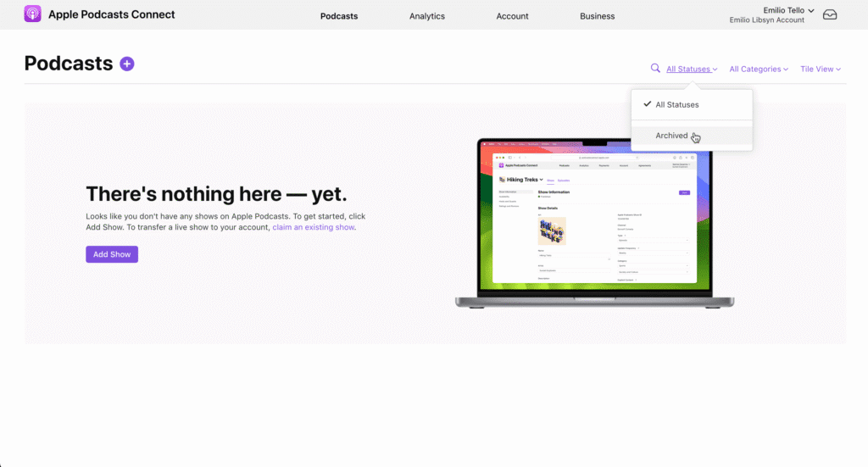Open the Analytics tab
The image size is (868, 467).
point(427,16)
